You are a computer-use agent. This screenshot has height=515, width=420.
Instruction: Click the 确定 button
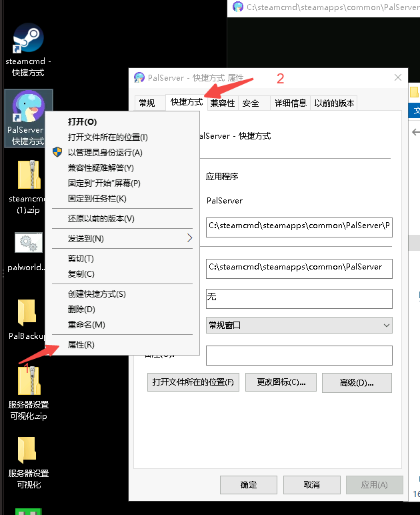click(249, 485)
